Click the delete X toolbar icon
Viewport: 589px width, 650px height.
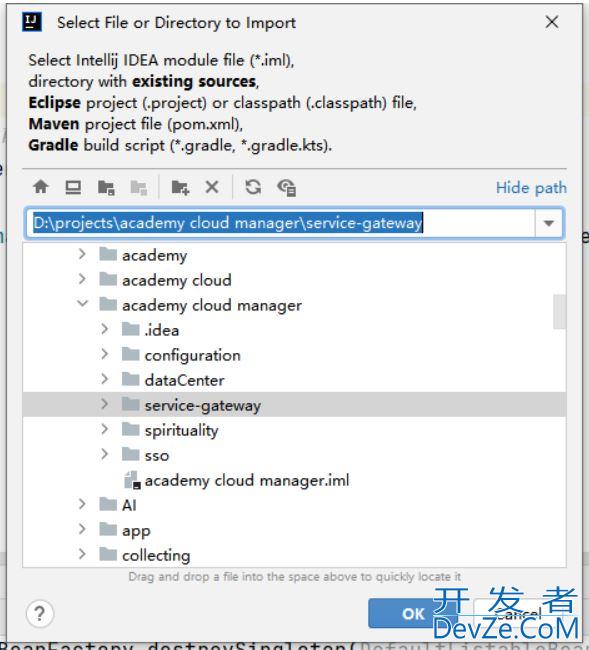[x=212, y=187]
